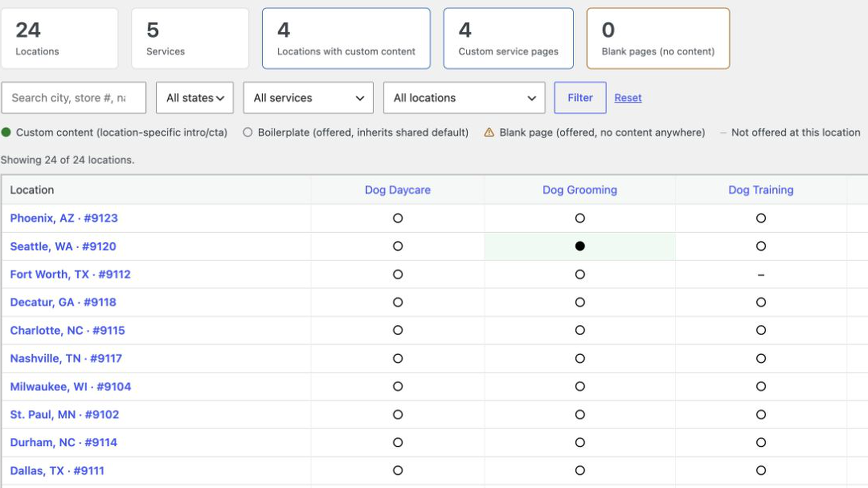Viewport: 868px width, 488px height.
Task: Open the Seattle, WA #9120 location
Action: click(63, 246)
